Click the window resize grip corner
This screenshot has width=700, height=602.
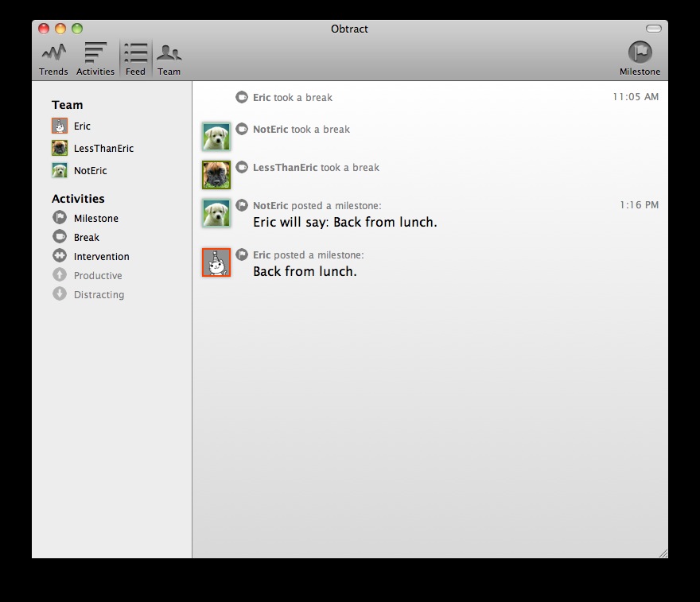[663, 553]
